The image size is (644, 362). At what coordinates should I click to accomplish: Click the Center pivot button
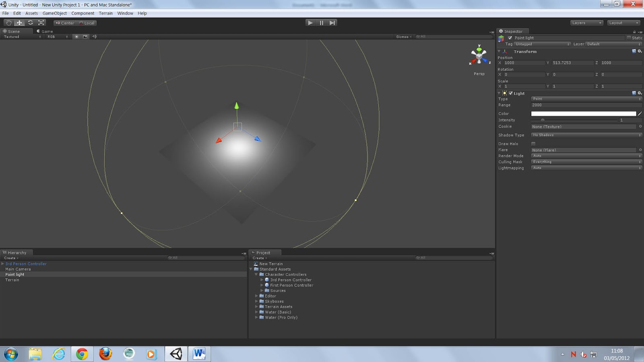coord(66,23)
